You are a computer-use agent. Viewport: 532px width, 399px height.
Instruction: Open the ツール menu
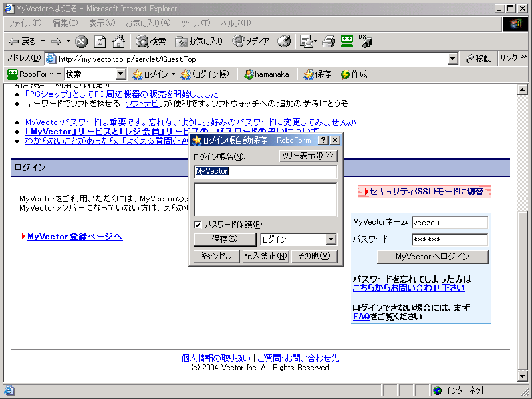coord(196,23)
